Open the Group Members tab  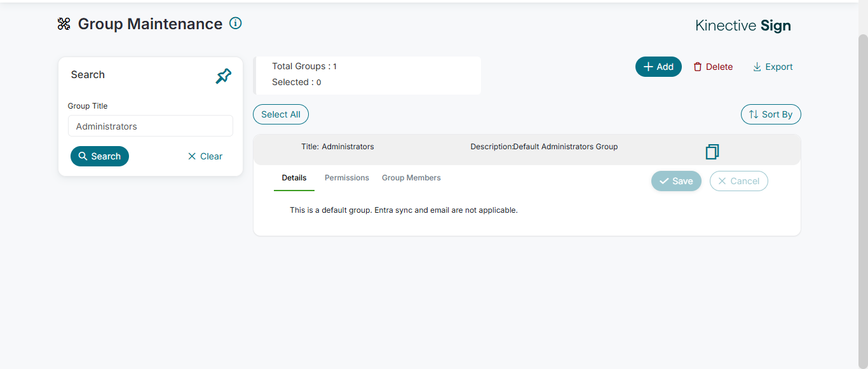pyautogui.click(x=411, y=178)
